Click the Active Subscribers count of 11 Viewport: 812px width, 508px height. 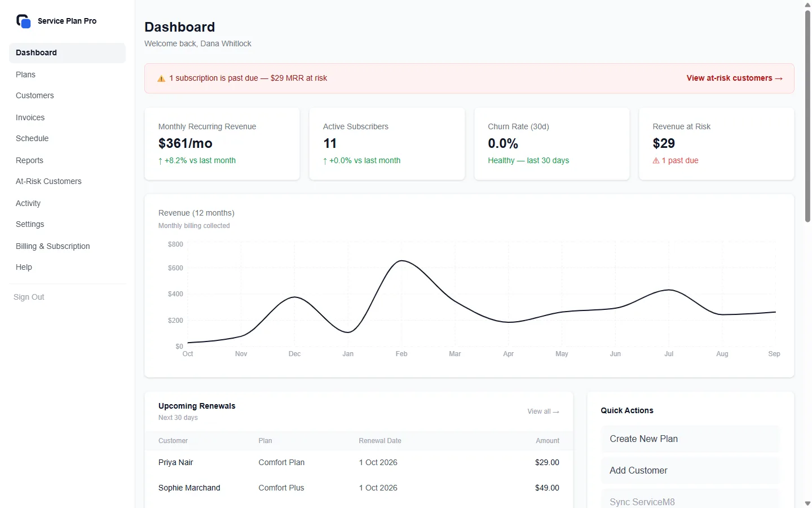click(330, 143)
